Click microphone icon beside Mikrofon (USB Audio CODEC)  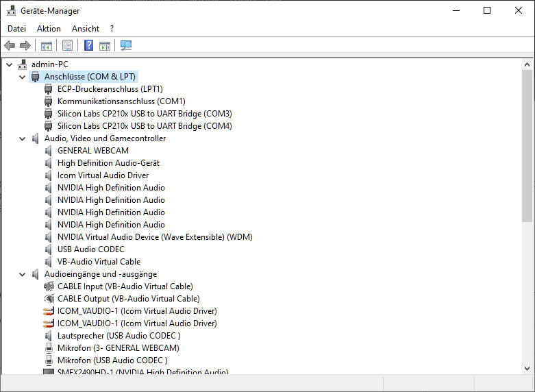click(x=49, y=360)
